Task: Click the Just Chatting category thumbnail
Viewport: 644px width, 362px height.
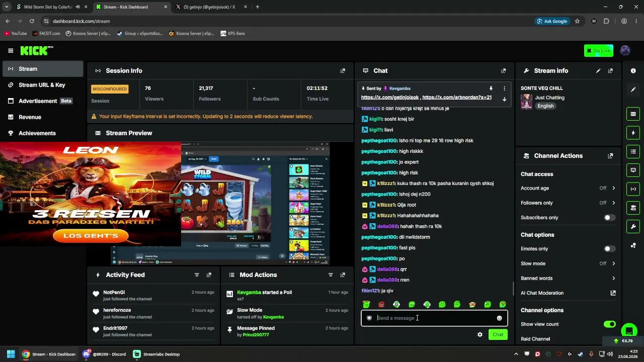Action: point(526,102)
